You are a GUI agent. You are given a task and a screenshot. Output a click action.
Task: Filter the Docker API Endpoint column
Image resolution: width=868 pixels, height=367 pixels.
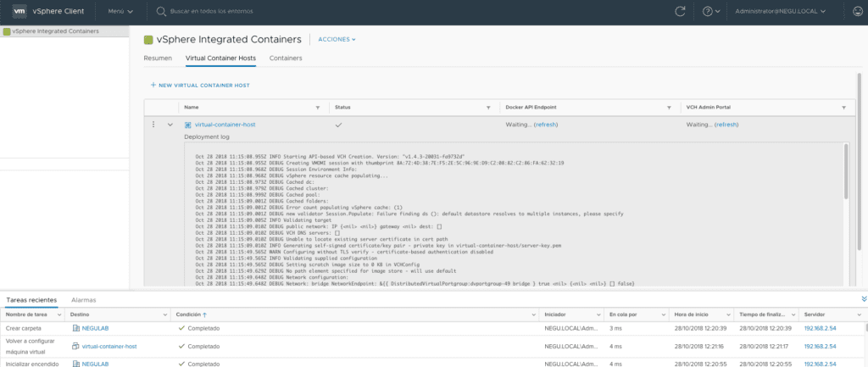[x=670, y=108]
